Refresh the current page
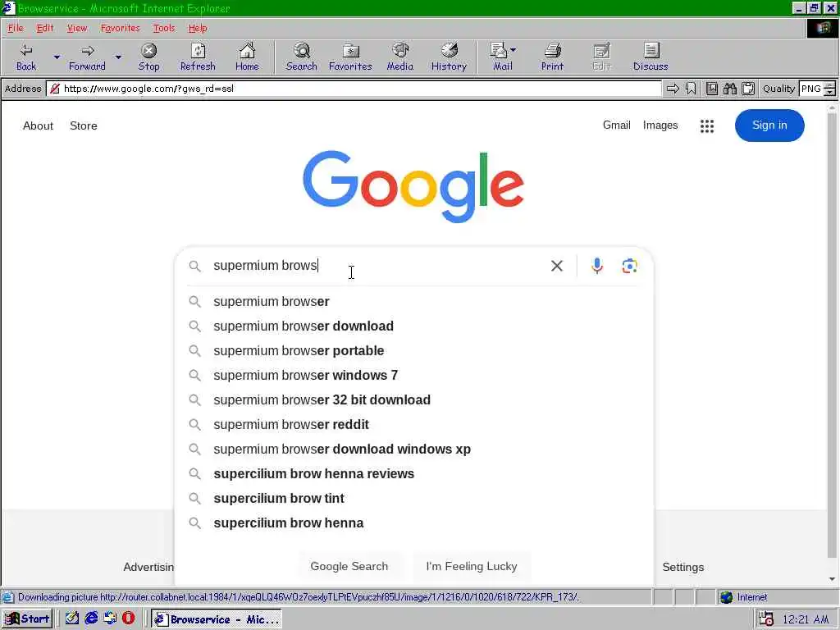Image resolution: width=840 pixels, height=630 pixels. 198,57
